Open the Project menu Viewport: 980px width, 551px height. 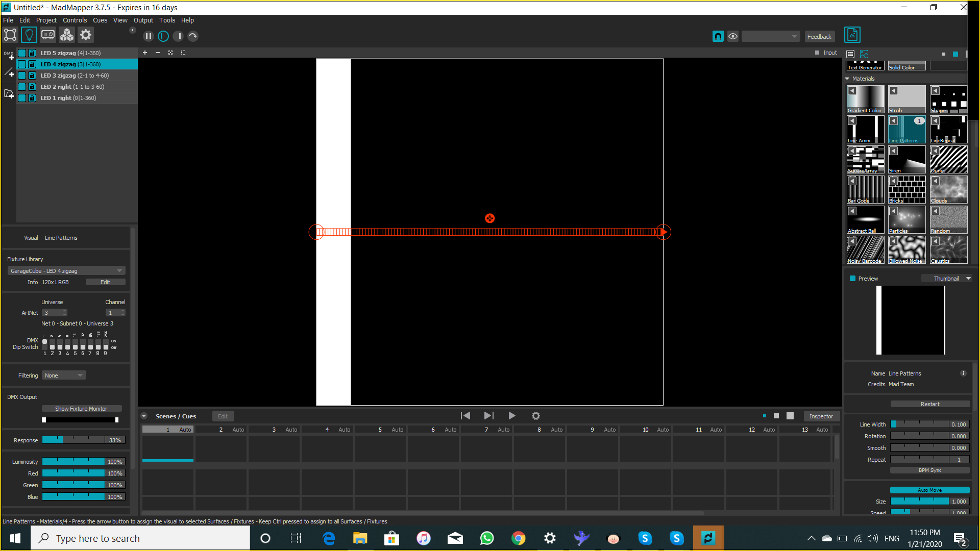pos(46,20)
